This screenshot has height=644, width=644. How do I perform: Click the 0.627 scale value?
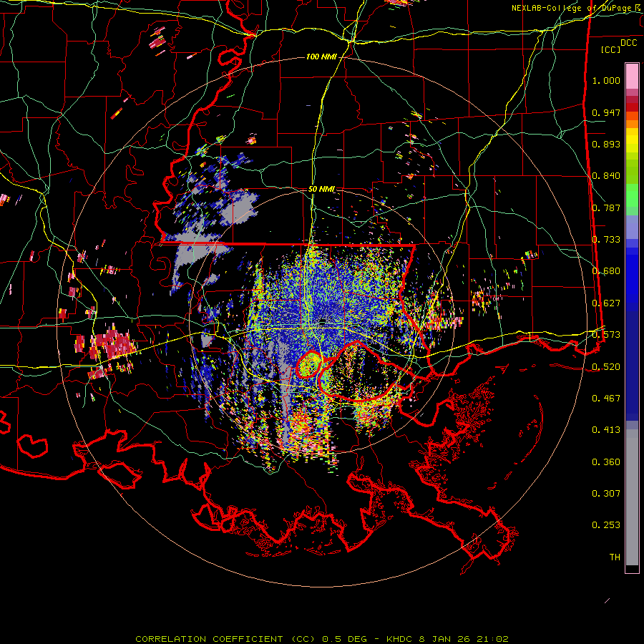pyautogui.click(x=606, y=303)
